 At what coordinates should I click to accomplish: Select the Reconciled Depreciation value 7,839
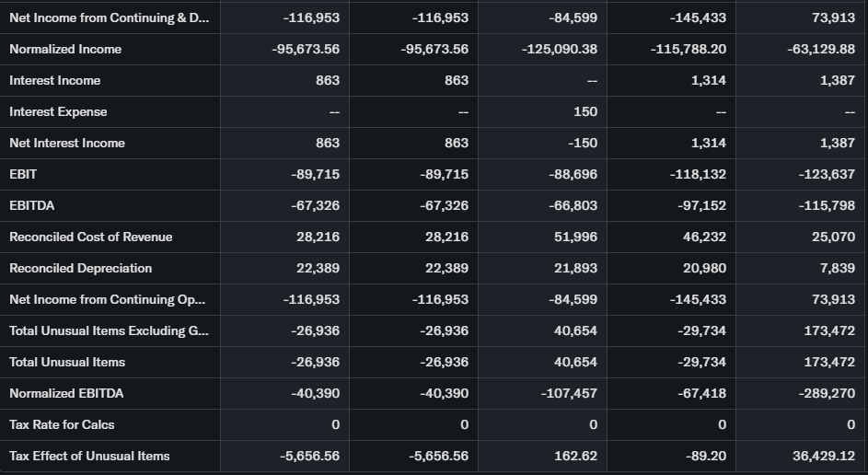836,268
